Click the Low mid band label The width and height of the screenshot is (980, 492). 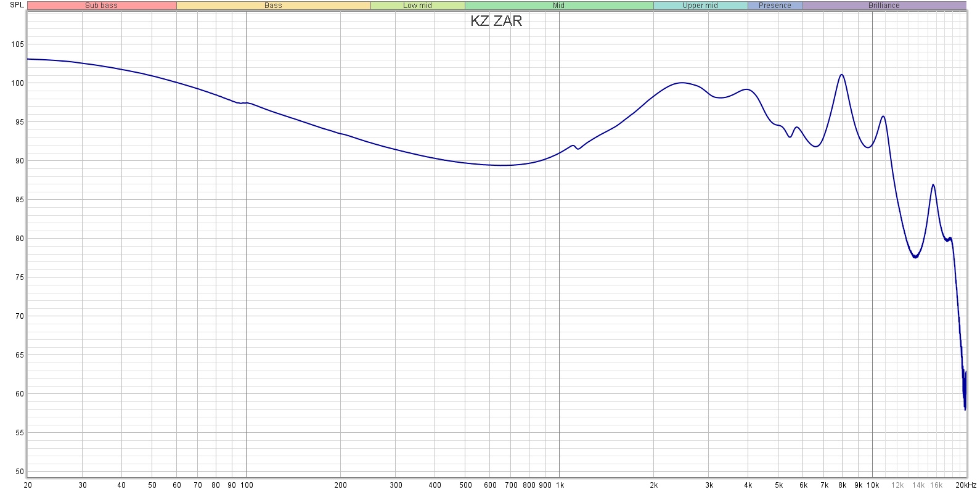pyautogui.click(x=417, y=6)
